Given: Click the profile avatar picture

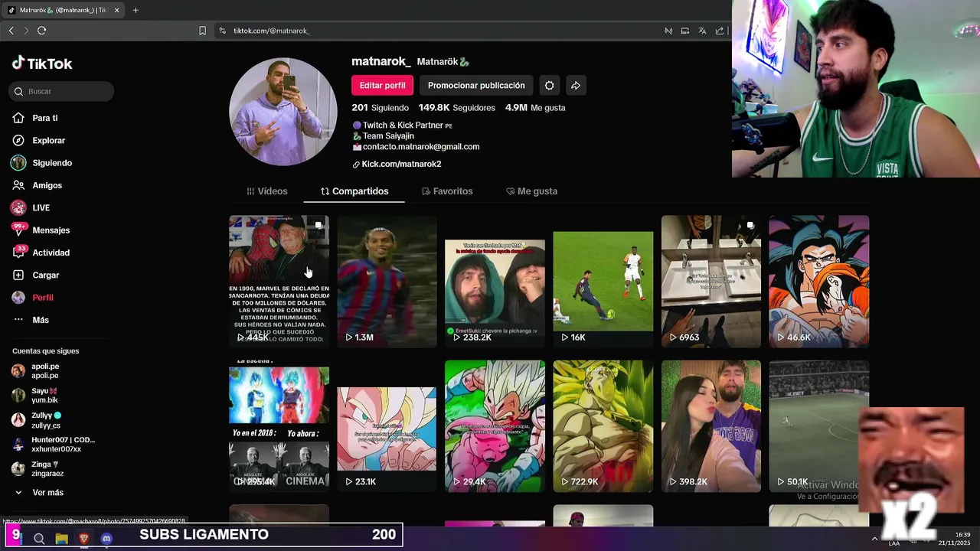Looking at the screenshot, I should [x=283, y=112].
